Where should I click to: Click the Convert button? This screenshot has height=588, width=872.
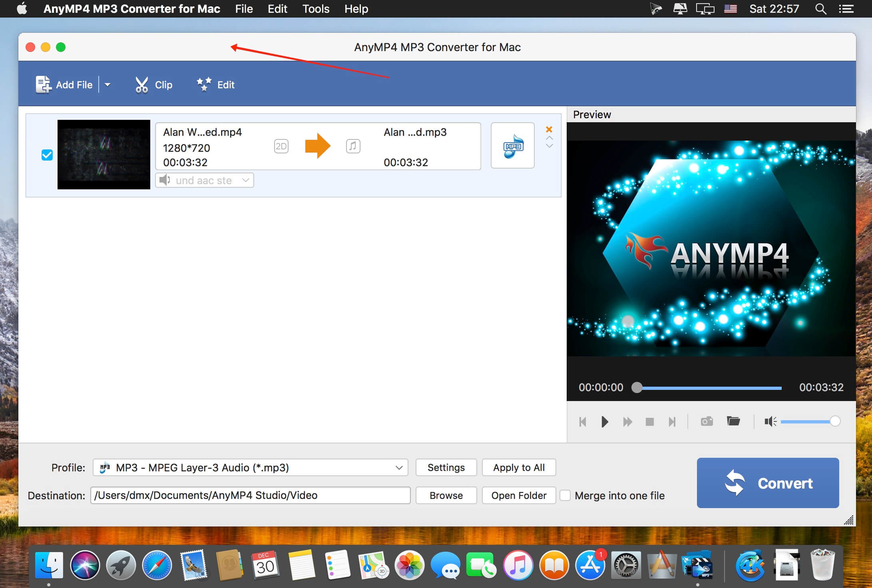click(767, 483)
